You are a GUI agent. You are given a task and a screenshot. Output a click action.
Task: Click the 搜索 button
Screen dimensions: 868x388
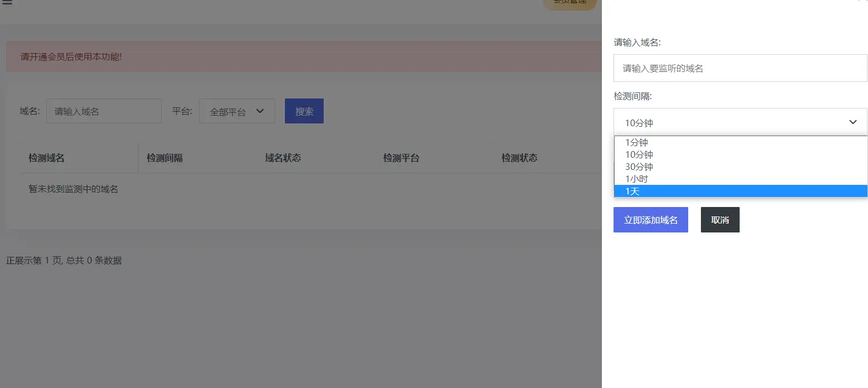304,111
